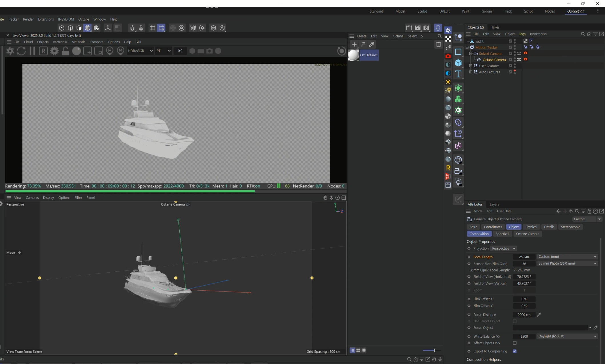
Task: Enable Affect Lights Only checkbox
Action: (514, 343)
